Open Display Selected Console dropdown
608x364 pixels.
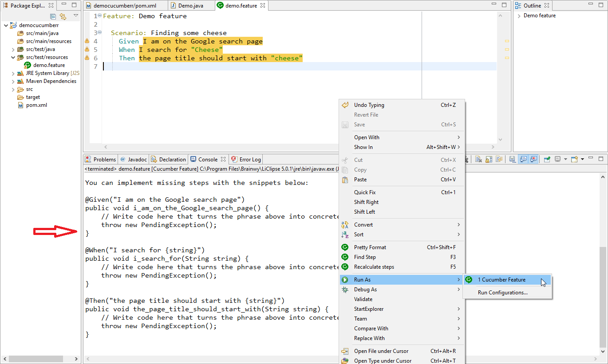(565, 159)
